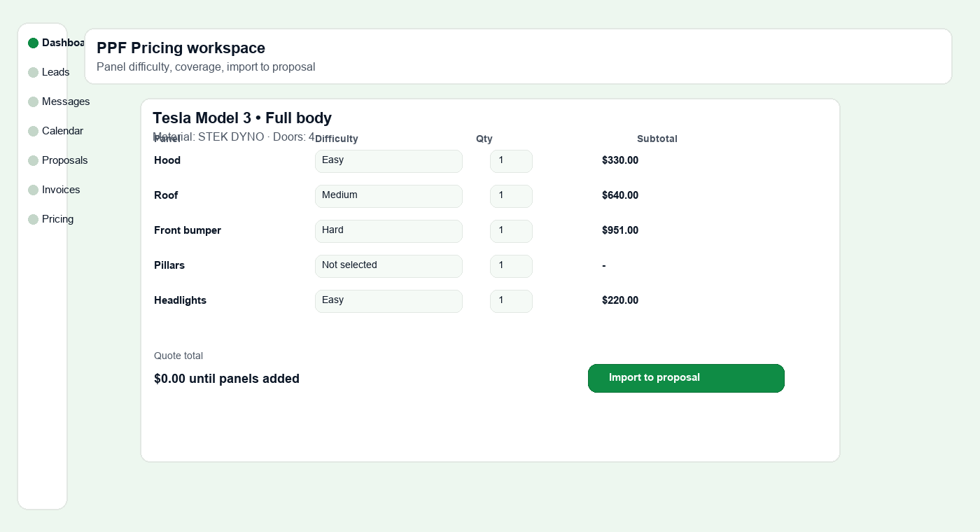Image resolution: width=980 pixels, height=532 pixels.
Task: Click the status dot beside Messages
Action: click(x=34, y=101)
